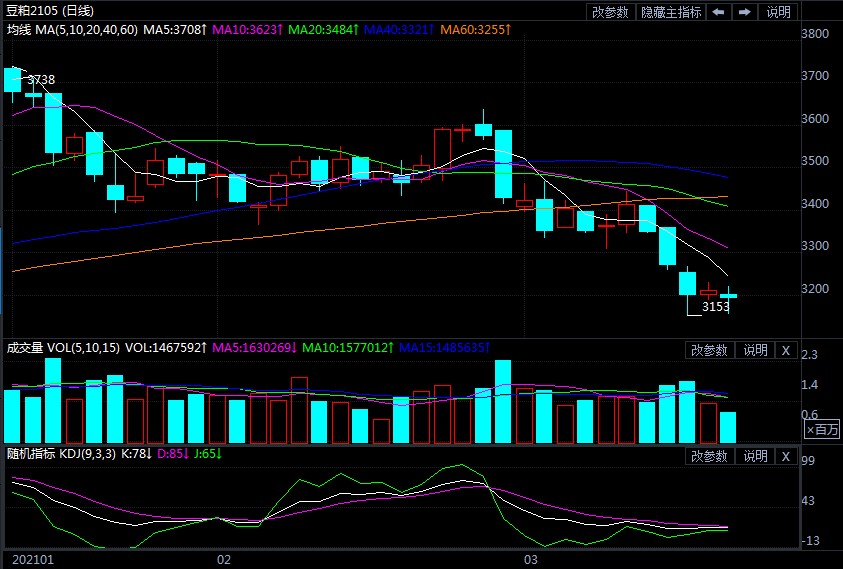Close the KDJ indicator panel with X
The height and width of the screenshot is (569, 843).
coord(786,456)
